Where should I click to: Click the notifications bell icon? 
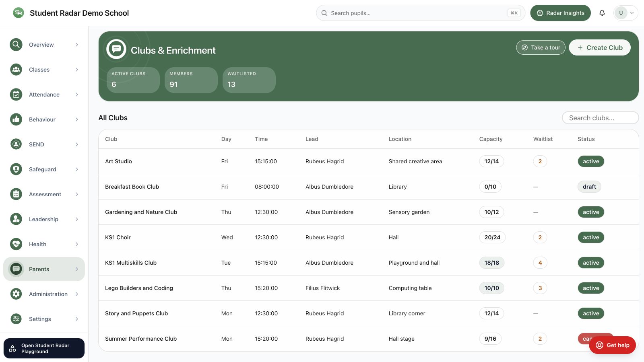click(602, 13)
